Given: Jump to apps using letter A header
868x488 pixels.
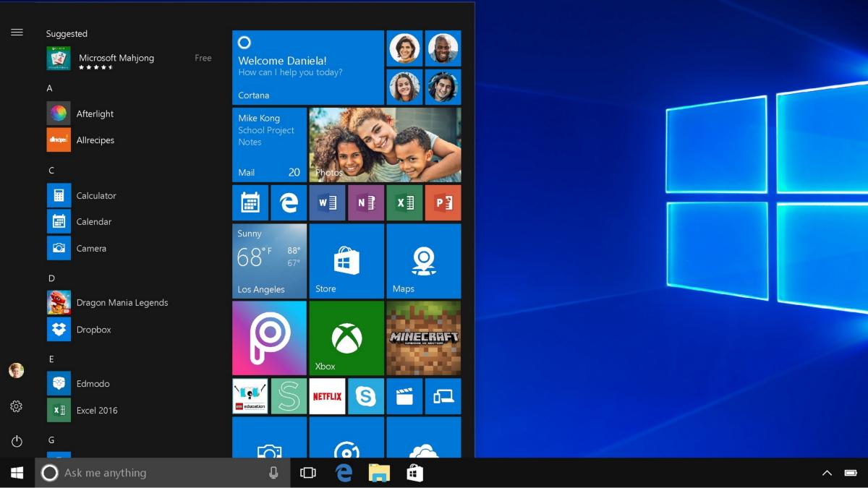Looking at the screenshot, I should (50, 88).
